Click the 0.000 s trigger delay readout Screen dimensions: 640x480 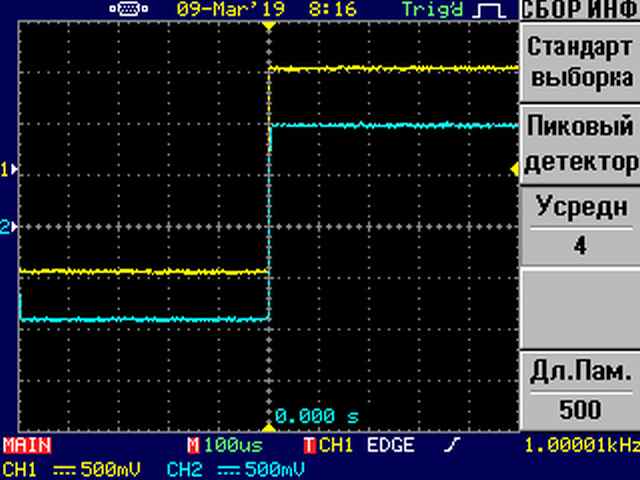[x=317, y=416]
